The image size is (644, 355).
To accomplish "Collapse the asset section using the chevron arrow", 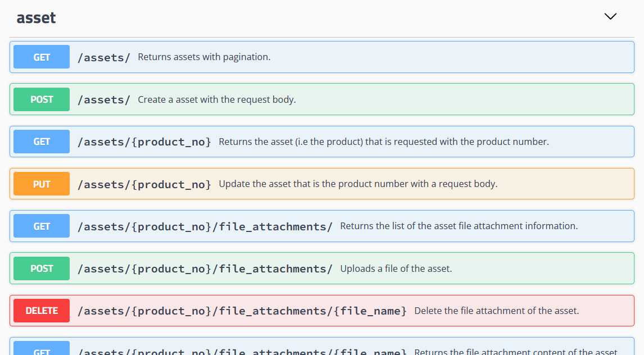I will tap(610, 16).
